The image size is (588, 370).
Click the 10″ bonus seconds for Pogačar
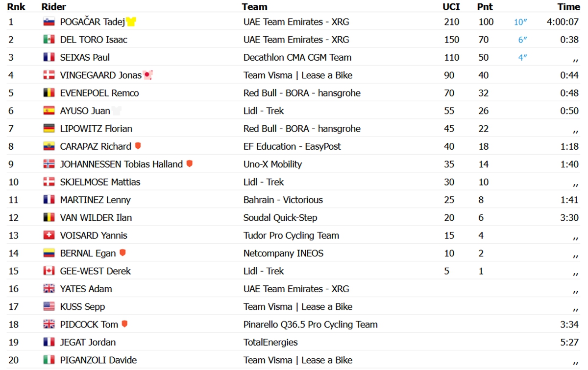point(521,22)
